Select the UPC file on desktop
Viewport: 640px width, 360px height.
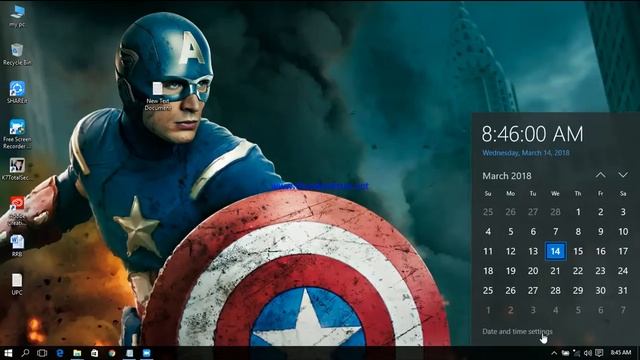click(17, 284)
